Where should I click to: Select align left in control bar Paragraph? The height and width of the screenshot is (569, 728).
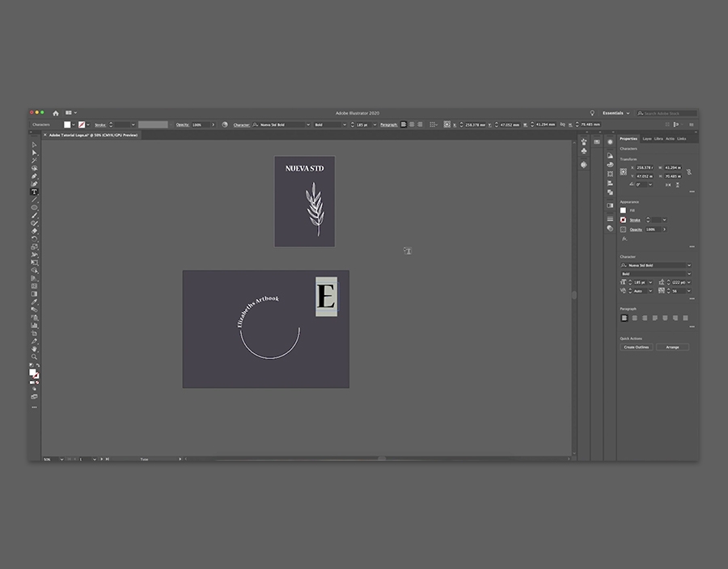[404, 124]
